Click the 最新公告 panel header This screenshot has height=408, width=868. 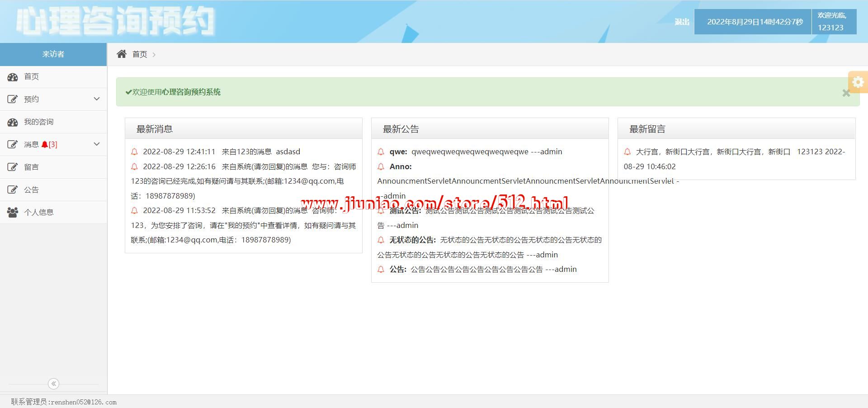point(490,129)
